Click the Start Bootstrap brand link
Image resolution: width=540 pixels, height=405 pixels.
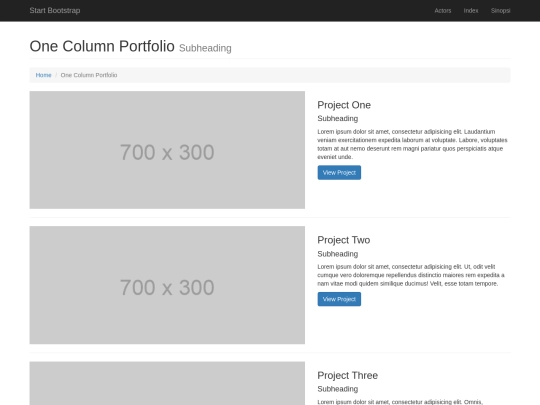[x=55, y=10]
